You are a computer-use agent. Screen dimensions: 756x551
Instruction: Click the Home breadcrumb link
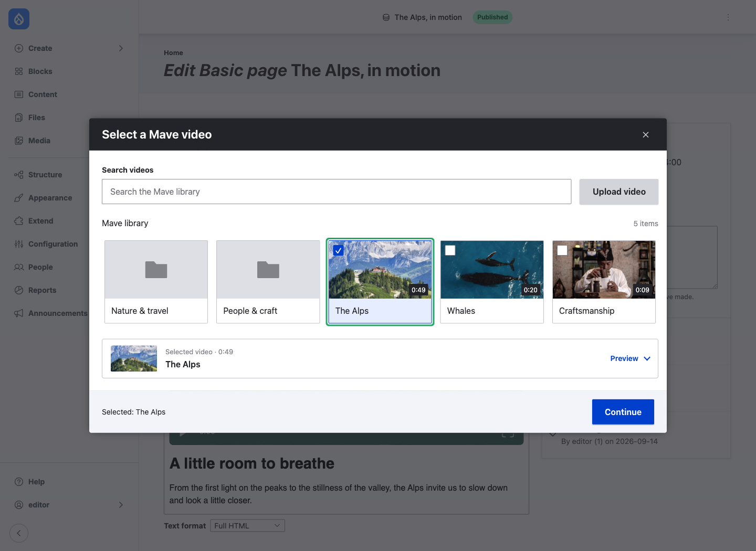pos(173,53)
